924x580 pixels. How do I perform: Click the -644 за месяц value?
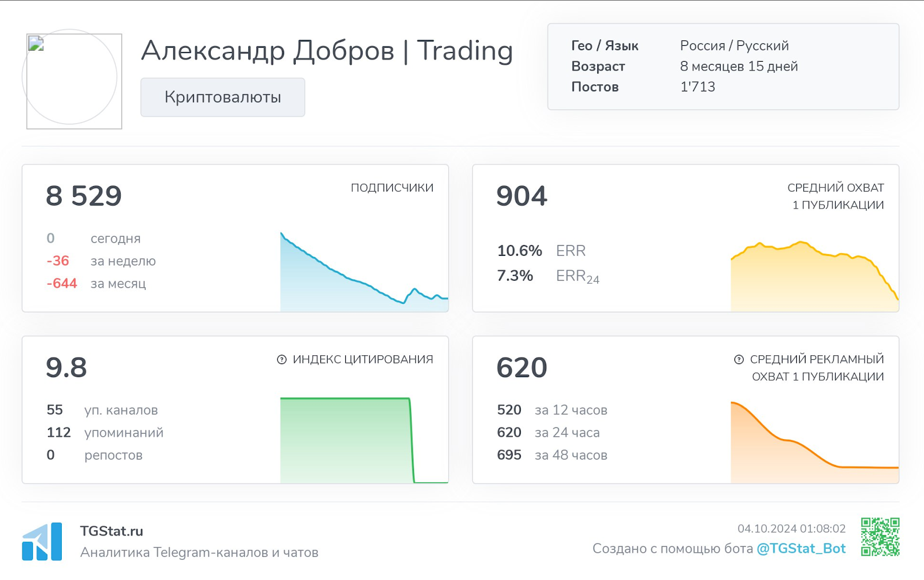coord(62,284)
